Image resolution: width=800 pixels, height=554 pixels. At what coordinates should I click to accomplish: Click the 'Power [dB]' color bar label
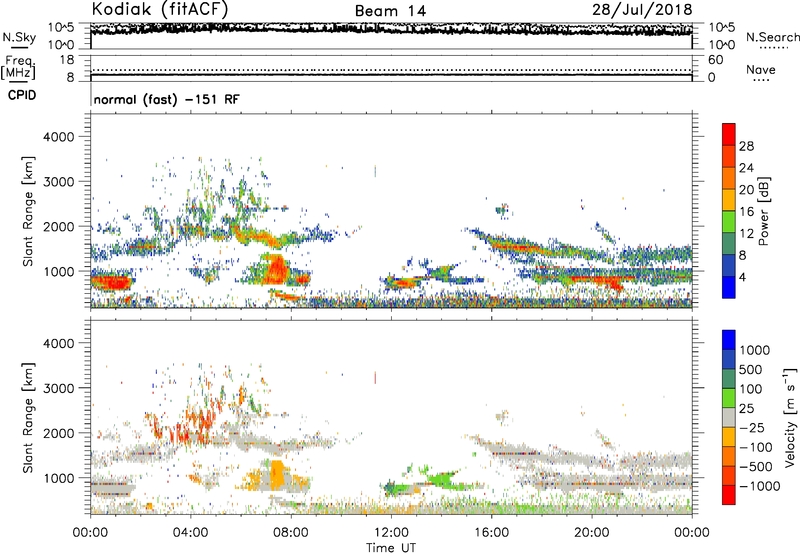(x=763, y=211)
